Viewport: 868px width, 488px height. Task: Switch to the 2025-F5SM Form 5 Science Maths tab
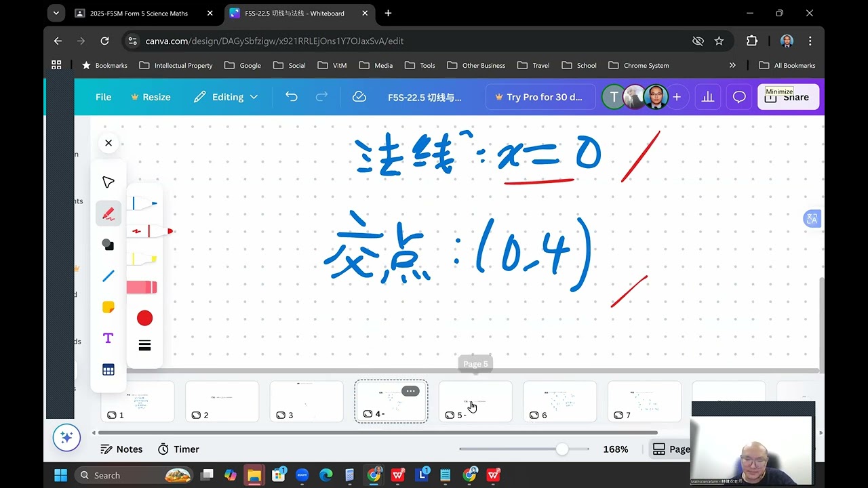139,13
